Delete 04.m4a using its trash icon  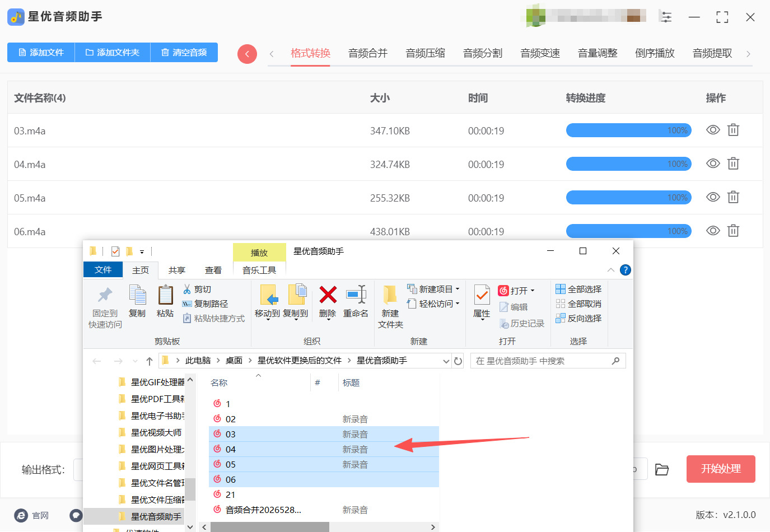[733, 164]
